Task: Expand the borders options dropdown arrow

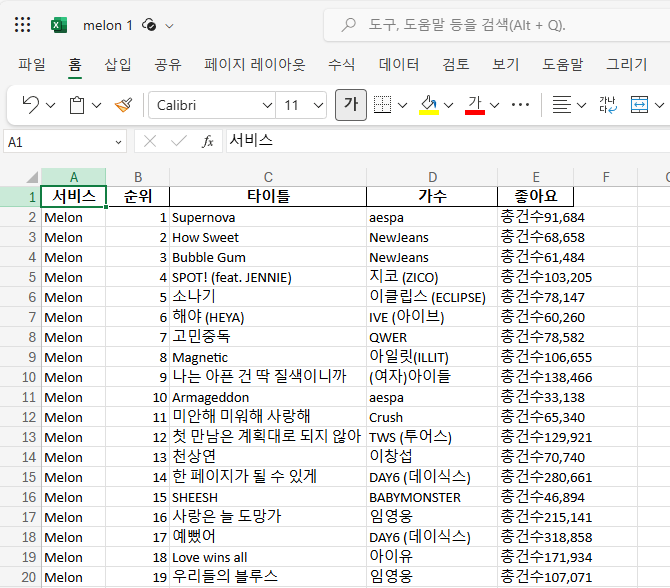Action: (x=403, y=105)
